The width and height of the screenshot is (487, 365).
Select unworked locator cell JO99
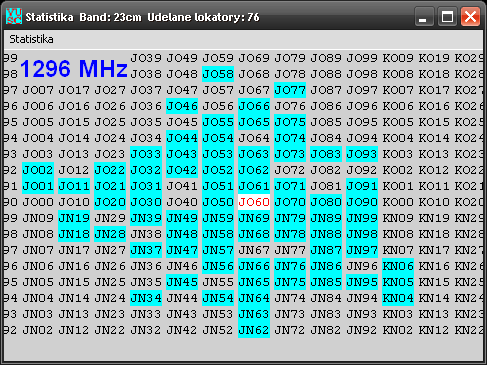(x=362, y=58)
